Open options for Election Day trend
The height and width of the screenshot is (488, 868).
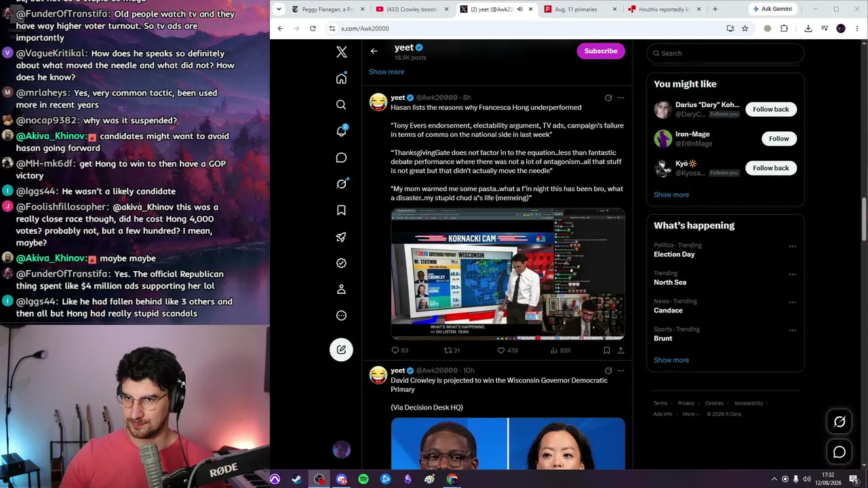(792, 247)
